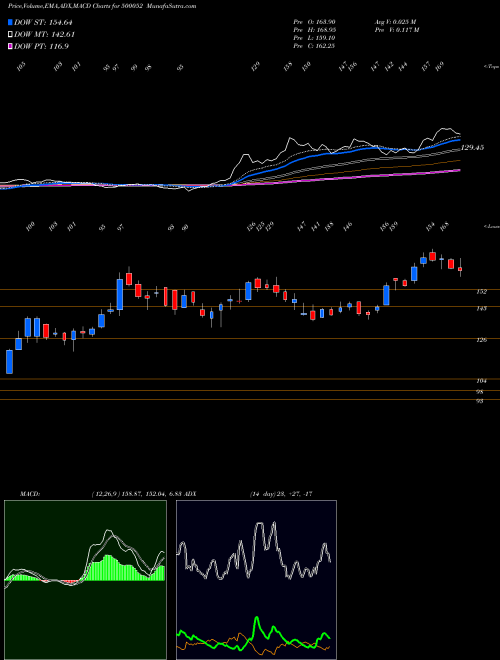
Task: Click the 104 support level label
Action: click(x=481, y=381)
